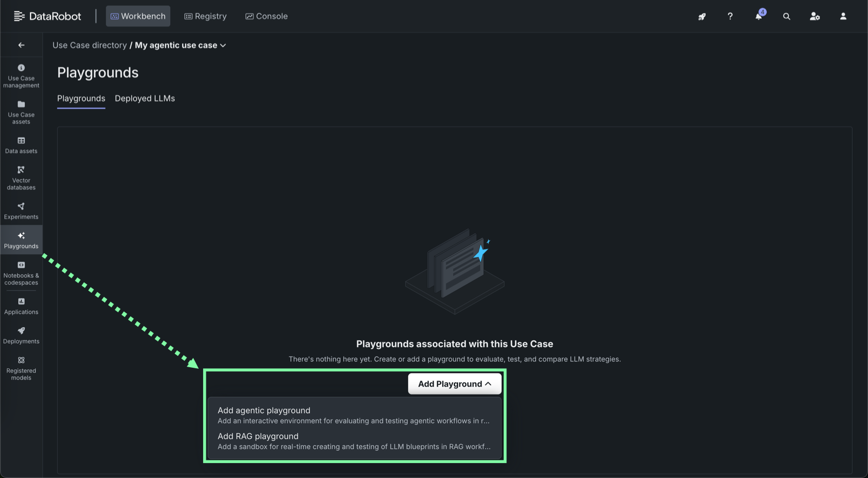Viewport: 868px width, 478px height.
Task: Click the rocket icon in top bar
Action: [x=702, y=17]
